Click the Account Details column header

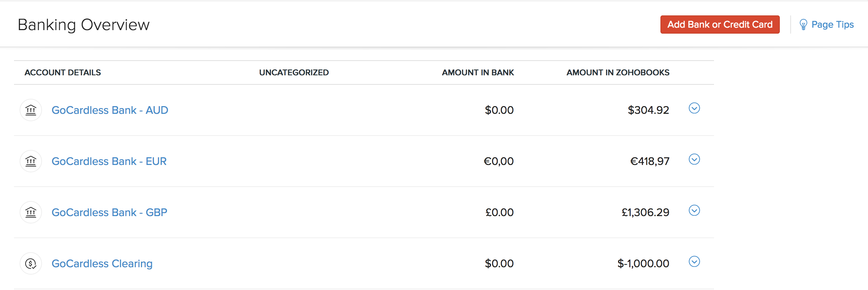tap(63, 72)
